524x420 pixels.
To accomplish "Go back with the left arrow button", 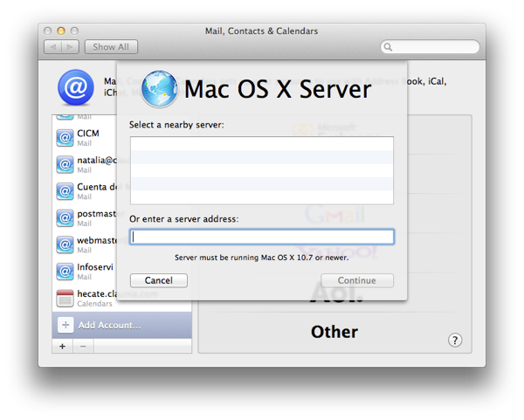I will tap(52, 47).
